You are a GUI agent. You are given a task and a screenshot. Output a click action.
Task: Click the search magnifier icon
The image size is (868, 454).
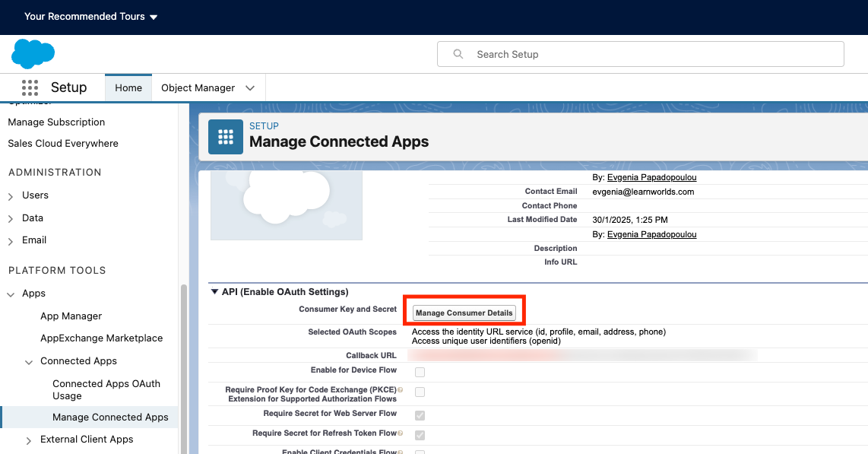click(458, 54)
